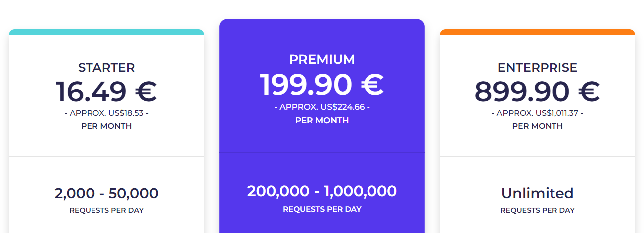Click the STARTER plan title
Image resolution: width=644 pixels, height=233 pixels.
pos(106,68)
